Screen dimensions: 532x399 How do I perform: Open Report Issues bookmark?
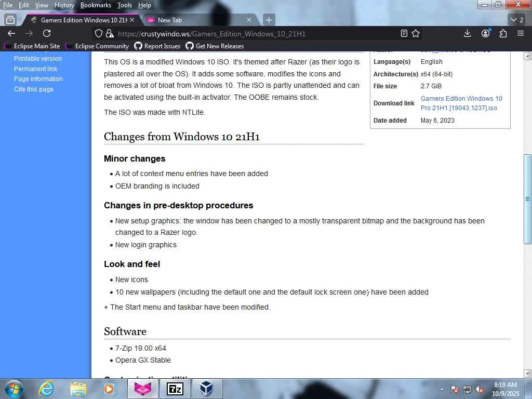pos(157,46)
